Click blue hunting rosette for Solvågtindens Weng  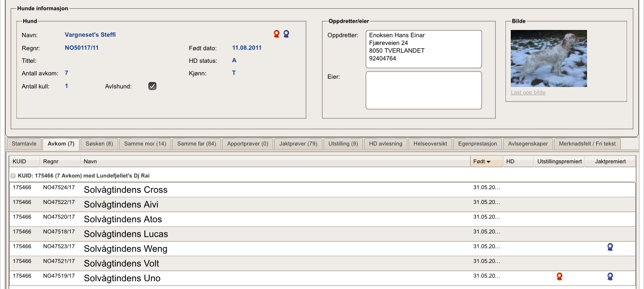[x=610, y=247]
